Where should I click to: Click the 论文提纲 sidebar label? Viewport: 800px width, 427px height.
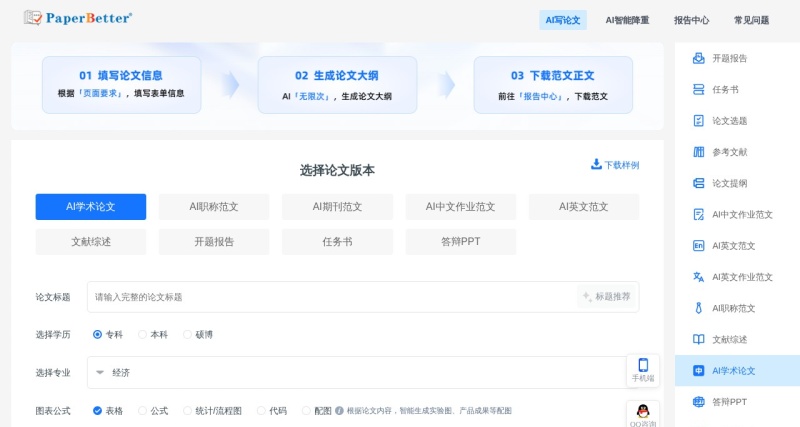(x=729, y=183)
